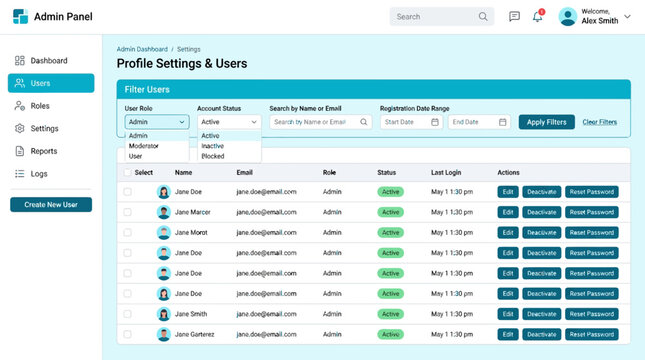Click the magnifier icon in top search
Image resolution: width=645 pixels, height=360 pixels.
click(483, 16)
